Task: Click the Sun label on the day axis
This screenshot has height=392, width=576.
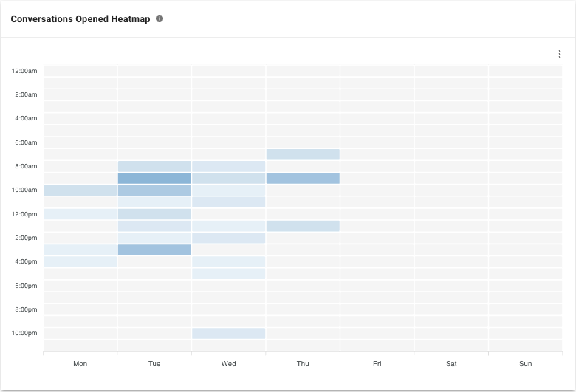Action: coord(526,364)
